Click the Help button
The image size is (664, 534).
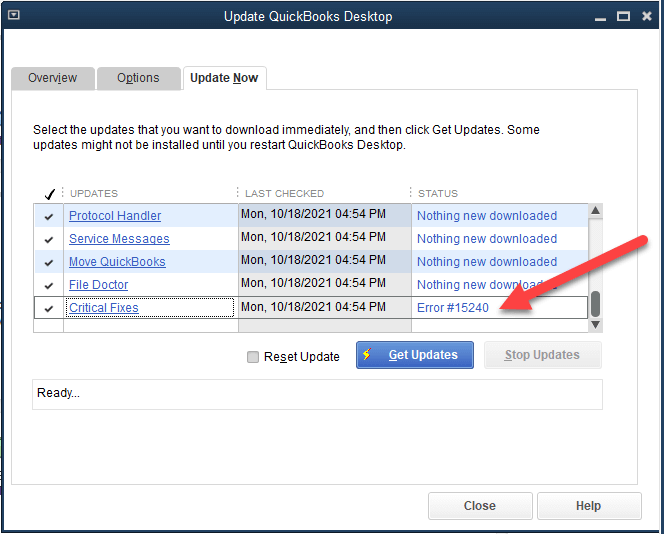589,506
